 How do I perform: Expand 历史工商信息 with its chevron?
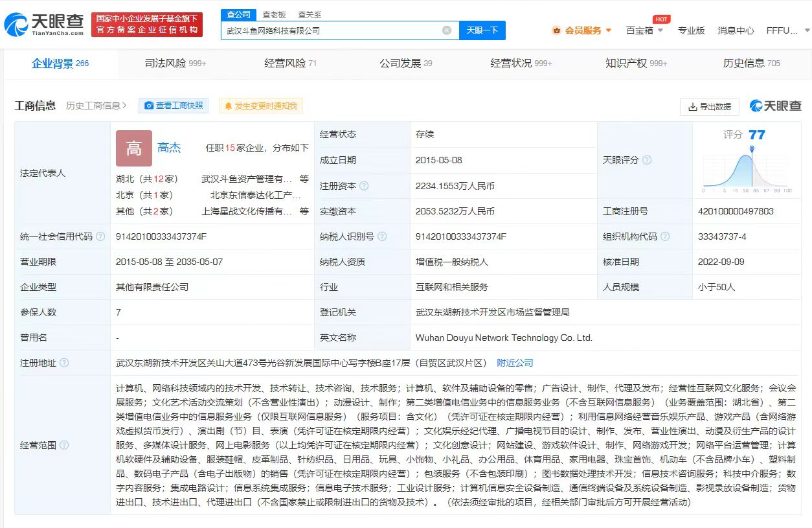pos(96,106)
